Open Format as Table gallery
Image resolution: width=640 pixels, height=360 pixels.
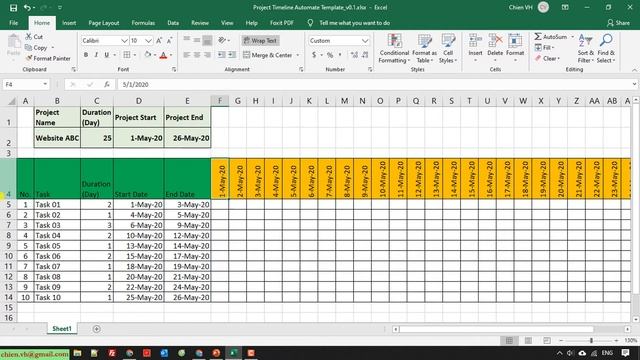424,49
